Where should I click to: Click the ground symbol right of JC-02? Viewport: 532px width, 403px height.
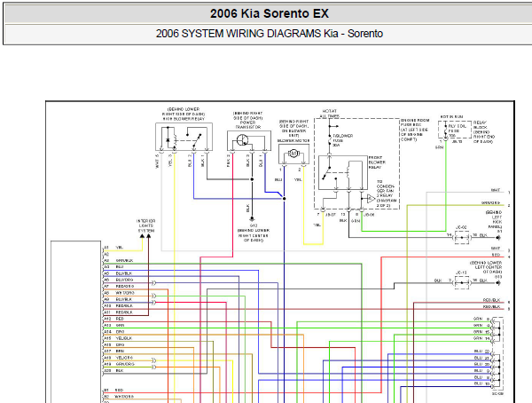(498, 238)
